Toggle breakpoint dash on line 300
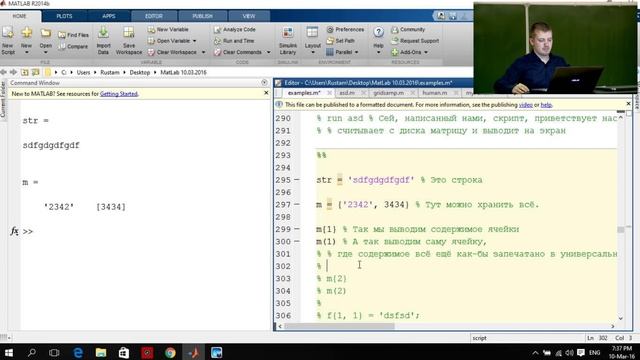The image size is (640, 360). coord(297,242)
